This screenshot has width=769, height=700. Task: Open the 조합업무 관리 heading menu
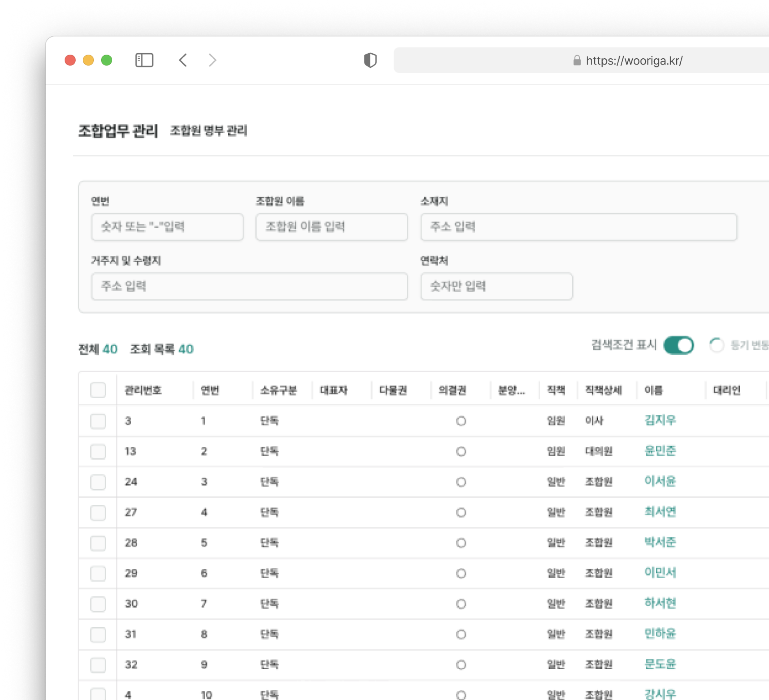tap(118, 131)
